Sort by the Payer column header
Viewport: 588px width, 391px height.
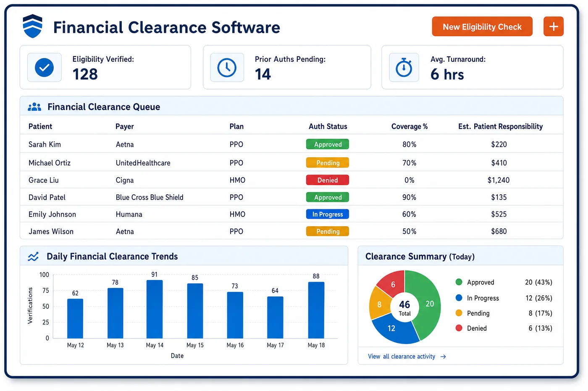pyautogui.click(x=125, y=127)
